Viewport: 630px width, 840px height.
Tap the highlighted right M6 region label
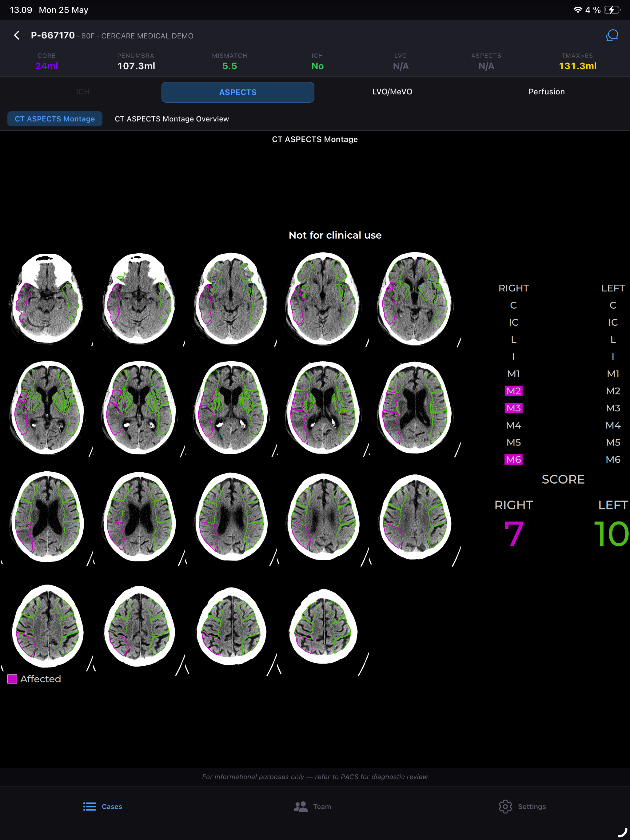pyautogui.click(x=513, y=459)
